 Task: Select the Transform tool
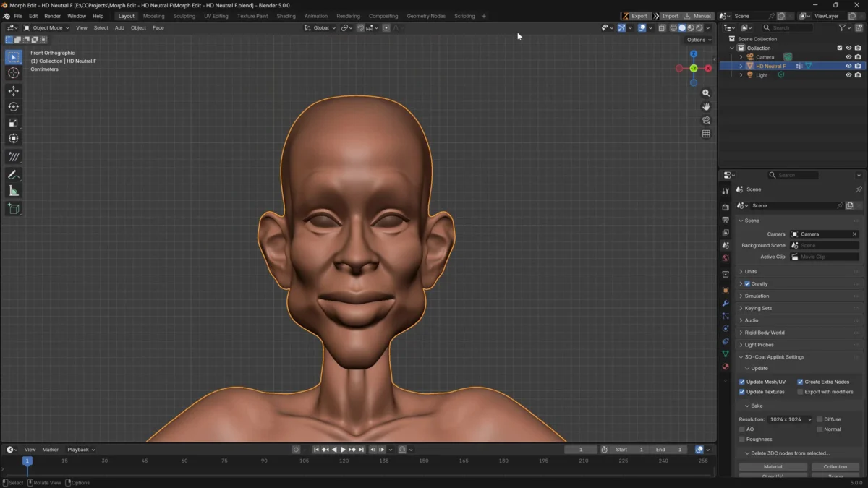tap(14, 138)
